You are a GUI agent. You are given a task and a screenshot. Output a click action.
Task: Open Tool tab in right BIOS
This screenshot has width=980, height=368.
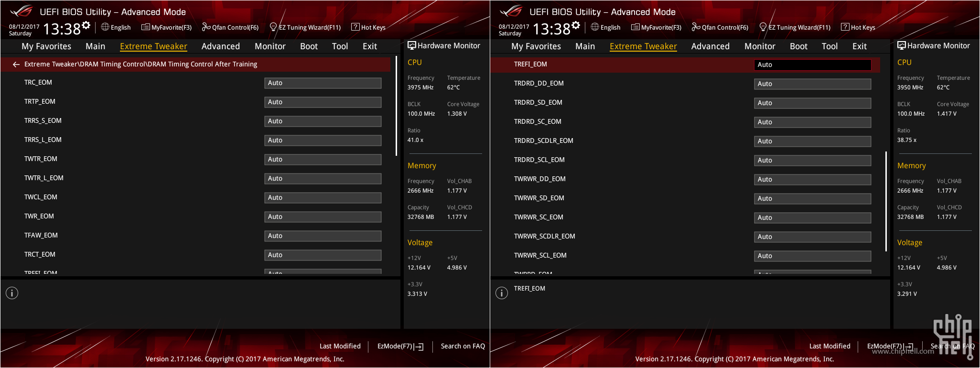(x=829, y=46)
